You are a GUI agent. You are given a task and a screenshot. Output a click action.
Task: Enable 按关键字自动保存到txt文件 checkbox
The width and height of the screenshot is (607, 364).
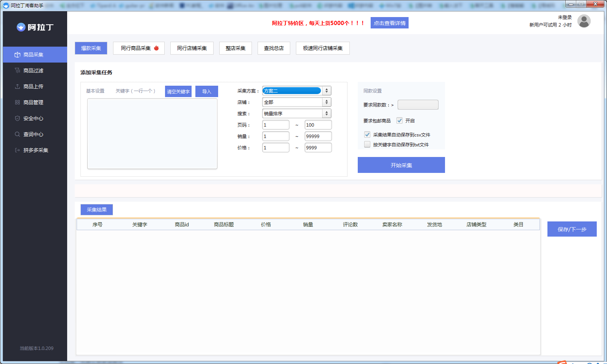(367, 144)
